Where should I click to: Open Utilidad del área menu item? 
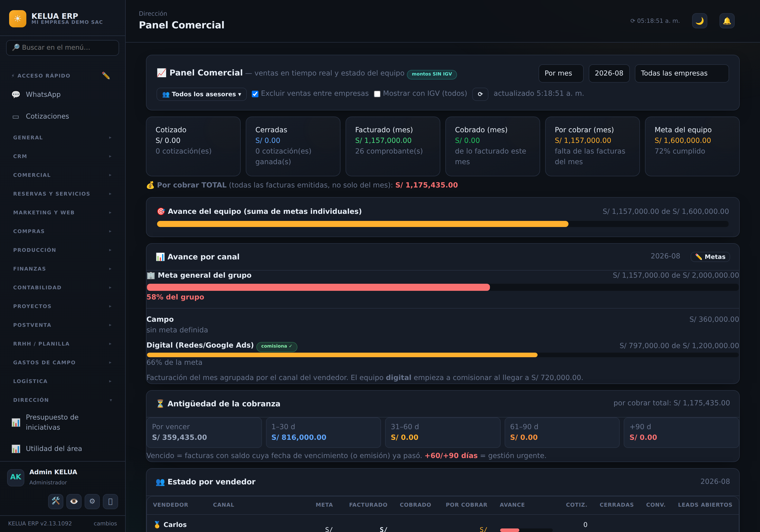[x=63, y=449]
